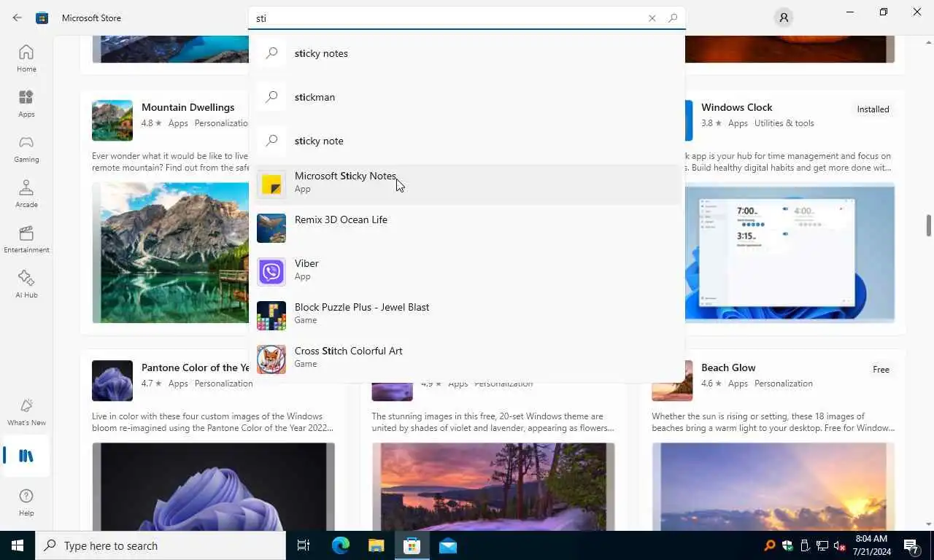This screenshot has height=560, width=934.
Task: Select the Microsoft Sticky Notes app icon
Action: (271, 184)
